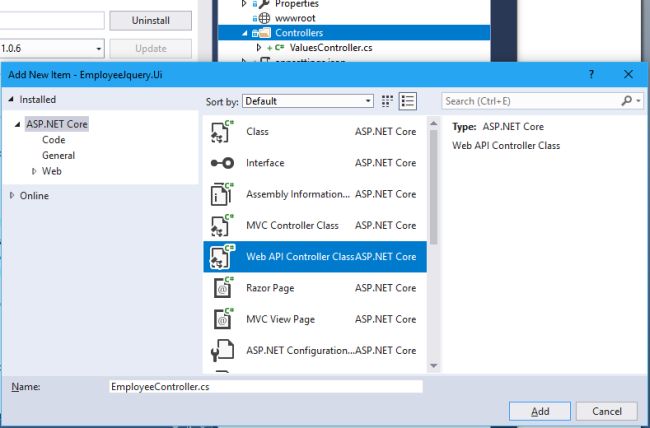Choose the Interface template name
This screenshot has width=650, height=428.
[265, 163]
